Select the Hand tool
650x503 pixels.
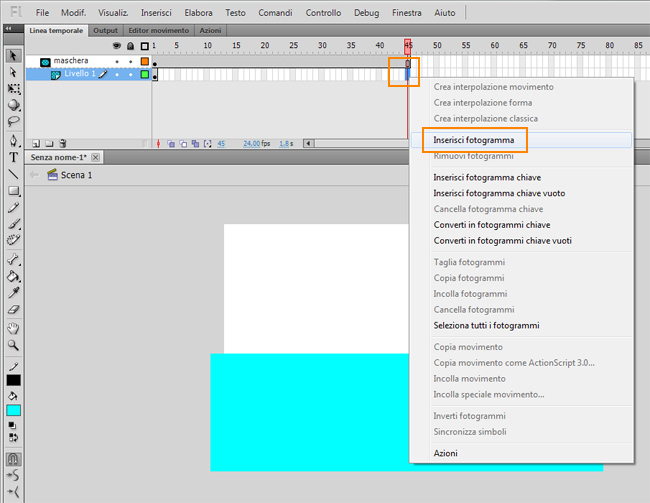pos(13,329)
